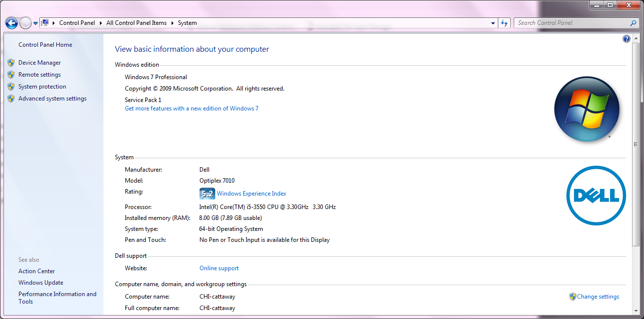Viewport: 644px width, 319px height.
Task: Click '64-bit Operating System' text
Action: [231, 229]
